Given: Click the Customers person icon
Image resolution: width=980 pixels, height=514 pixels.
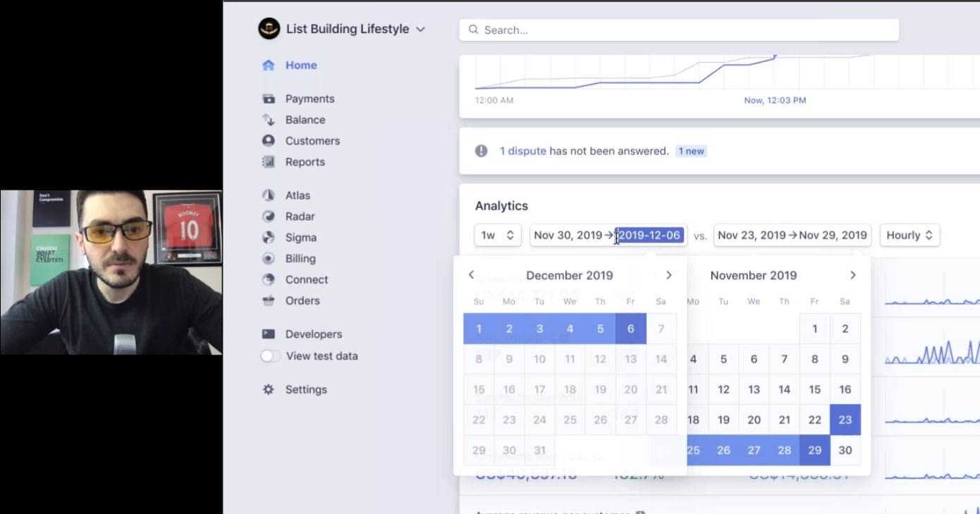Looking at the screenshot, I should coord(268,141).
